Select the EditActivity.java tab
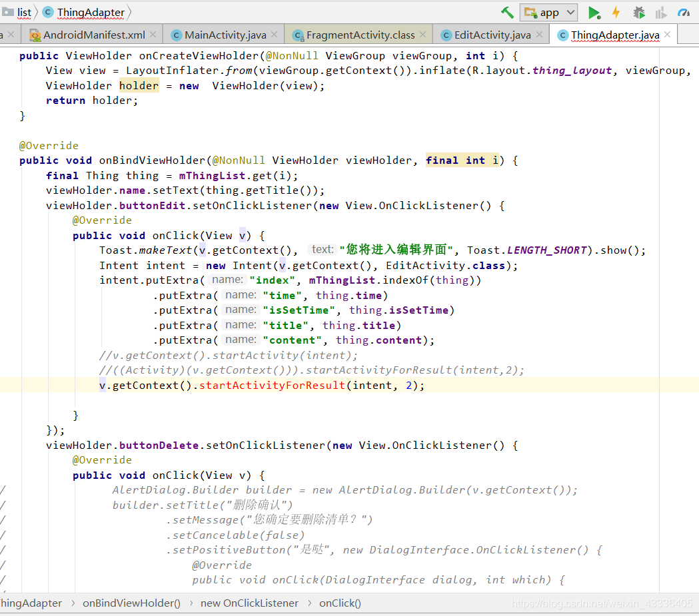The width and height of the screenshot is (699, 616). [x=492, y=35]
